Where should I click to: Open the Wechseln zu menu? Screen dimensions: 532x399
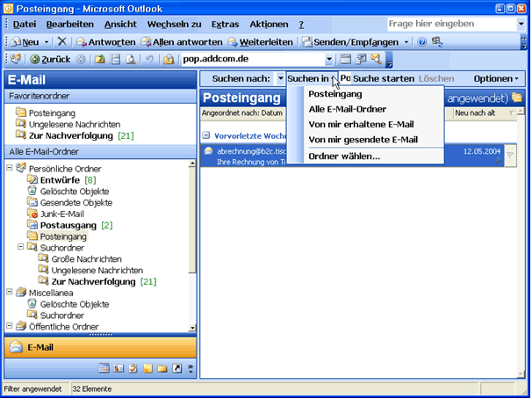[174, 25]
